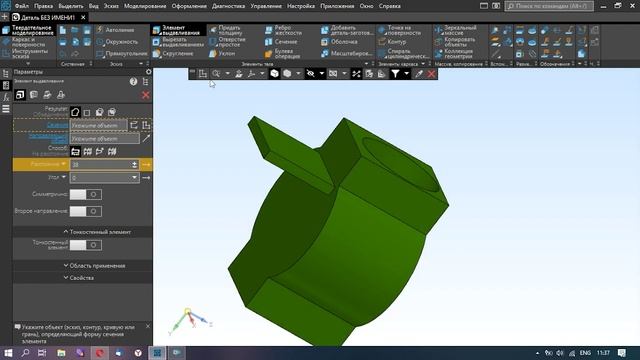Choose the Масштабирование scale tool
Image resolution: width=640 pixels, height=360 pixels.
(347, 53)
